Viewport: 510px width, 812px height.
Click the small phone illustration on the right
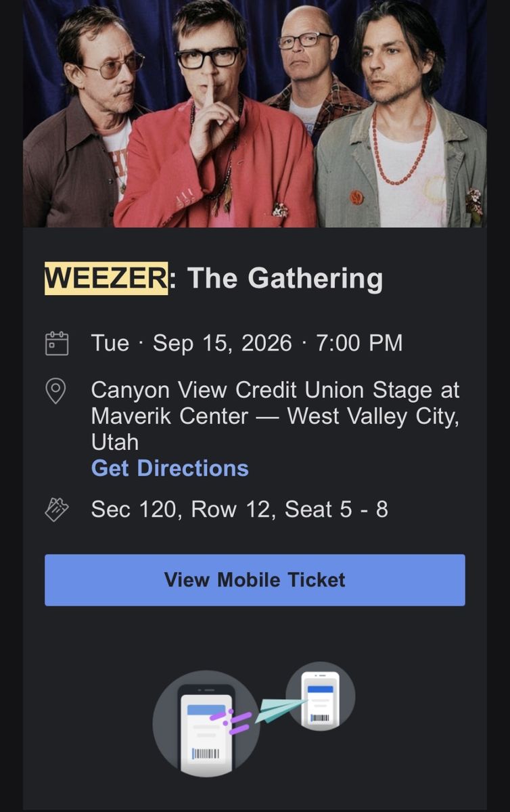coord(320,699)
